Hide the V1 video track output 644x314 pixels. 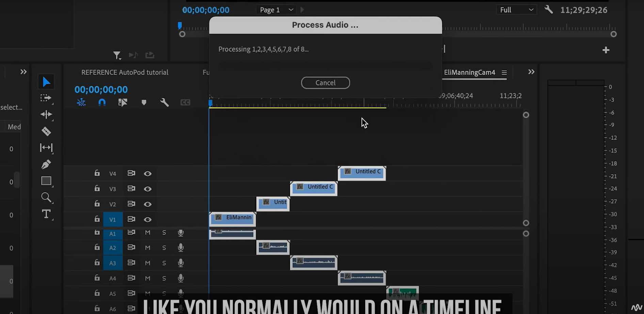click(147, 219)
